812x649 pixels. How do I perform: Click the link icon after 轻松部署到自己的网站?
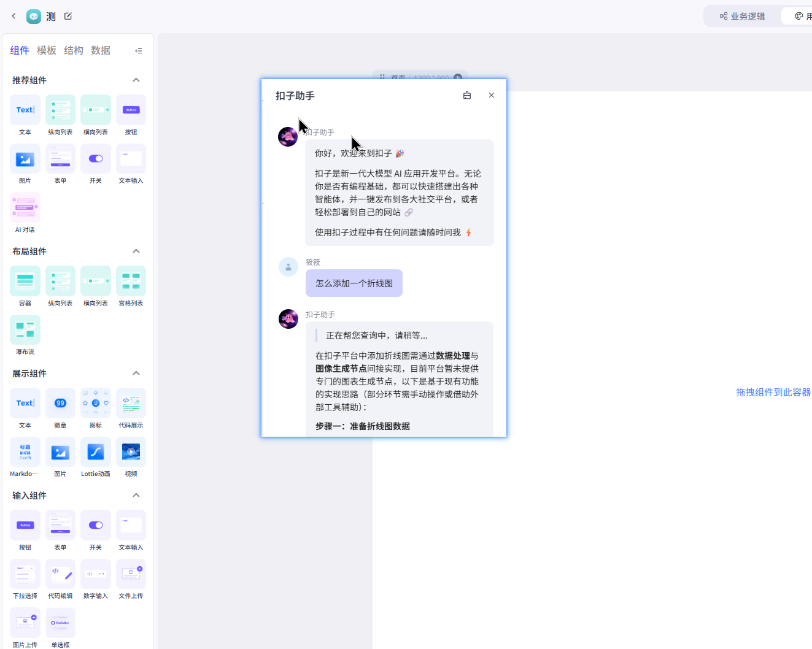pos(409,212)
